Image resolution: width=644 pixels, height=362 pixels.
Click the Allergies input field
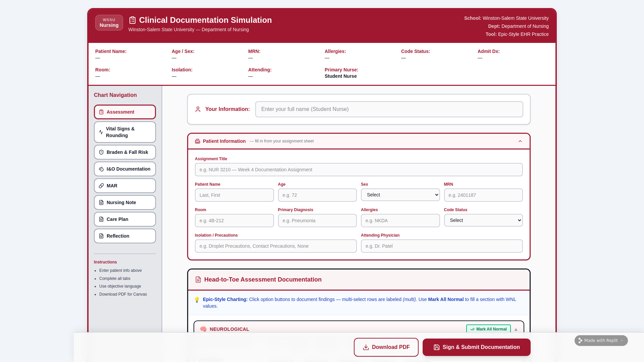pyautogui.click(x=400, y=221)
